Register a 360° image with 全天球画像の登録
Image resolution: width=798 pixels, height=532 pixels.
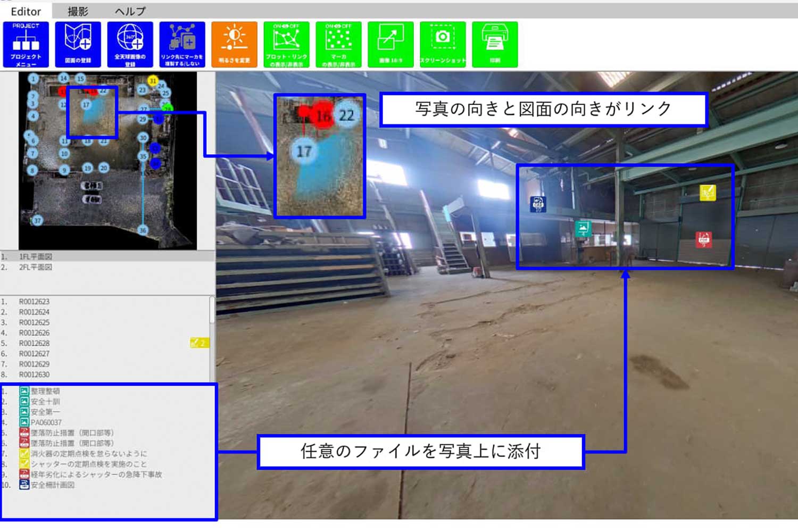[130, 45]
